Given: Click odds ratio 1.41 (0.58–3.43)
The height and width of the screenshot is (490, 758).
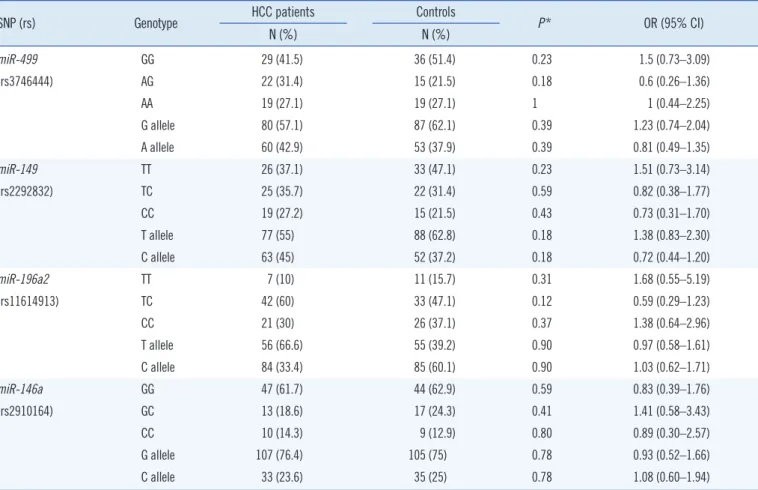Looking at the screenshot, I should (672, 411).
